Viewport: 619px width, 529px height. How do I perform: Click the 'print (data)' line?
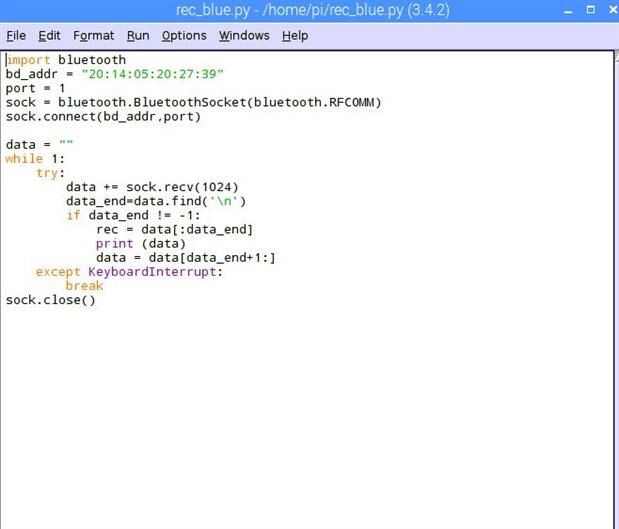pos(141,244)
